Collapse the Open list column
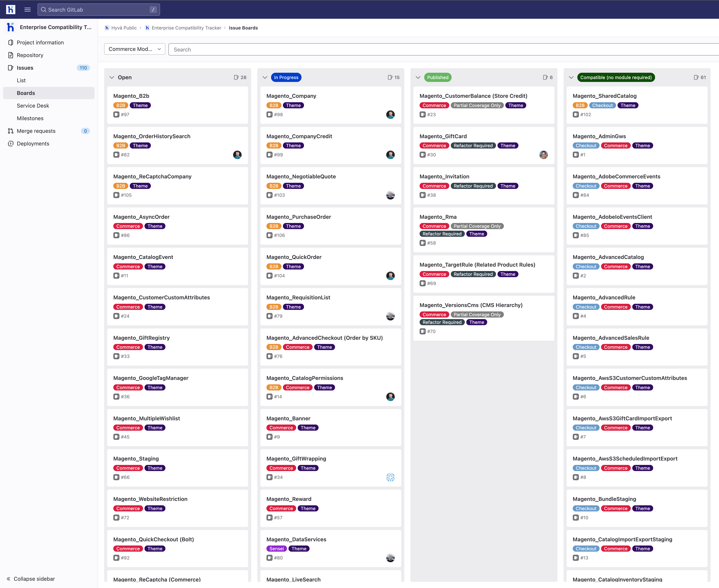 (112, 78)
